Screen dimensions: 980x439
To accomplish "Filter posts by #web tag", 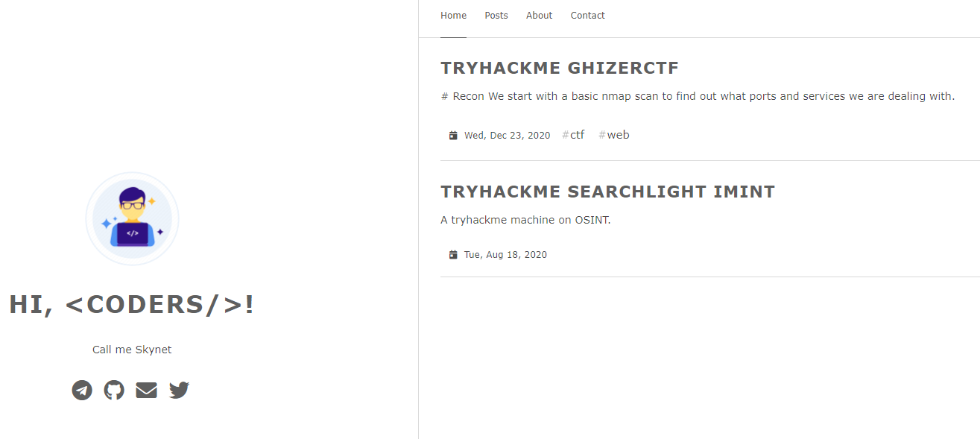I will (614, 135).
